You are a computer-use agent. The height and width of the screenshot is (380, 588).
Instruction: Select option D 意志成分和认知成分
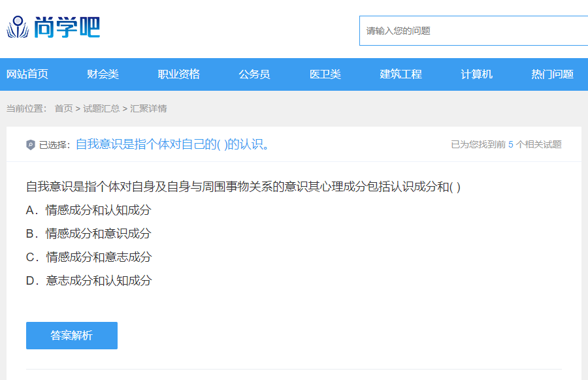pos(89,280)
